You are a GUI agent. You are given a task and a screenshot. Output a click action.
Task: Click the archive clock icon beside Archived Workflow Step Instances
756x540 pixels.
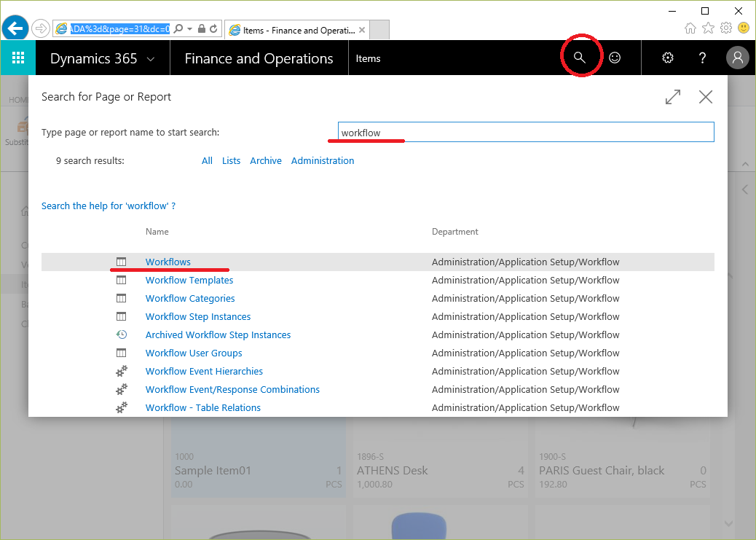pos(122,334)
